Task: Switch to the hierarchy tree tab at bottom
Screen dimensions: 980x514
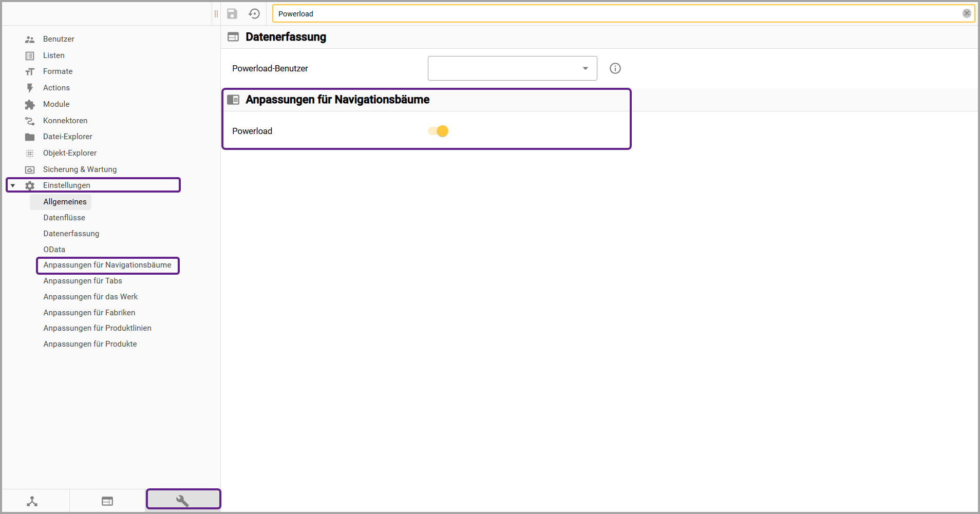Action: pos(32,501)
